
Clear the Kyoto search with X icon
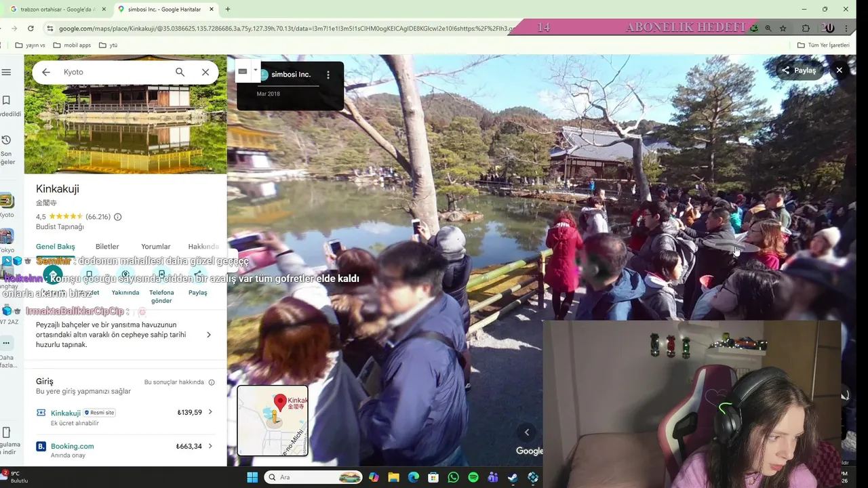click(x=205, y=72)
